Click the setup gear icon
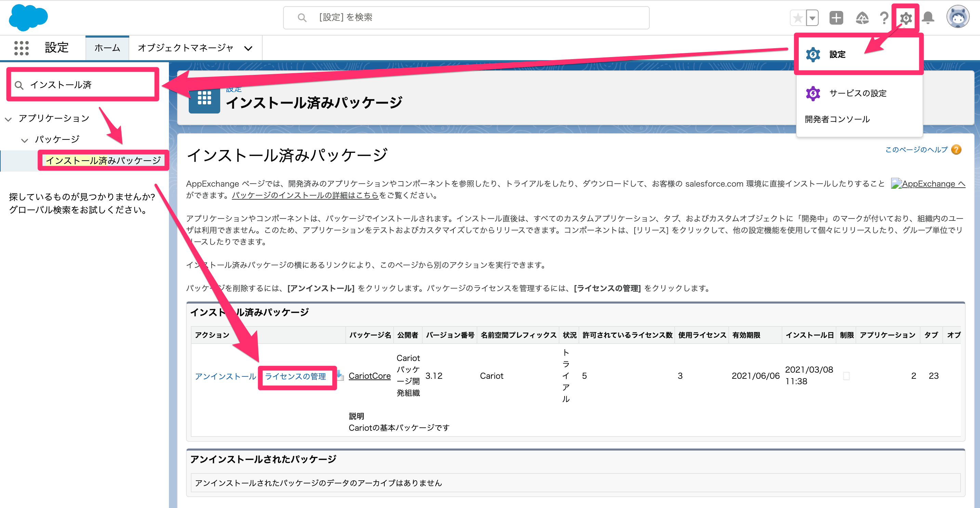The image size is (980, 508). click(906, 18)
